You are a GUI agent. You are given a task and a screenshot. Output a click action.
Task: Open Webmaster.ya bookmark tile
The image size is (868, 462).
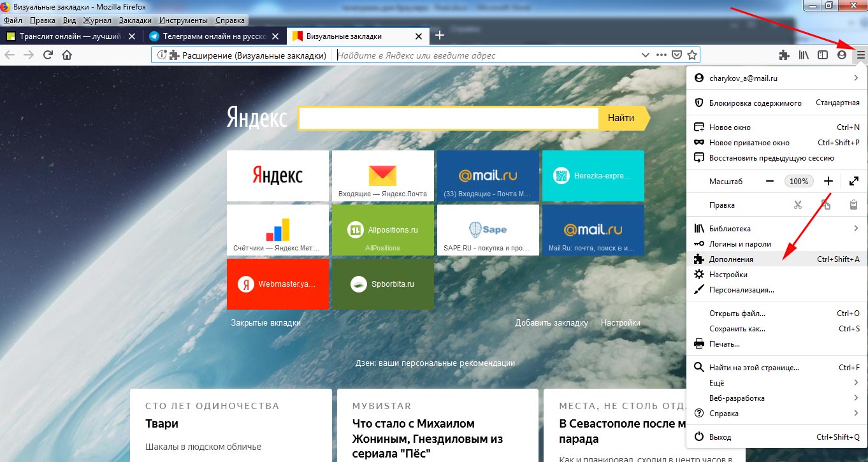278,284
